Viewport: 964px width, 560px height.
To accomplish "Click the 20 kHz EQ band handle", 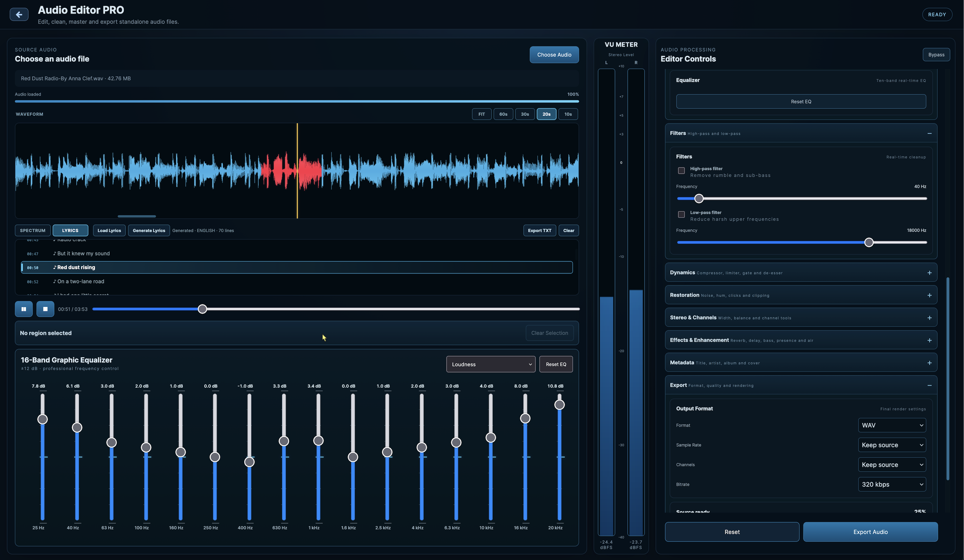I will pyautogui.click(x=559, y=405).
